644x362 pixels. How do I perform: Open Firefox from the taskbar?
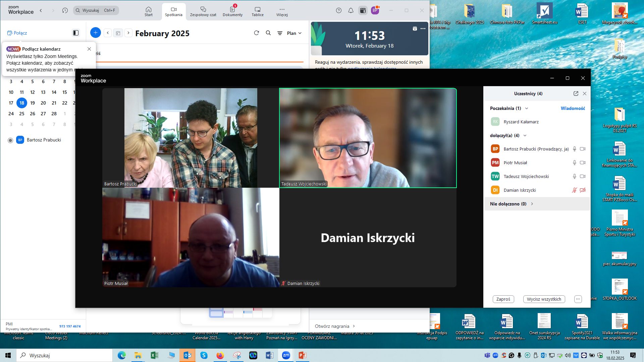click(x=220, y=355)
